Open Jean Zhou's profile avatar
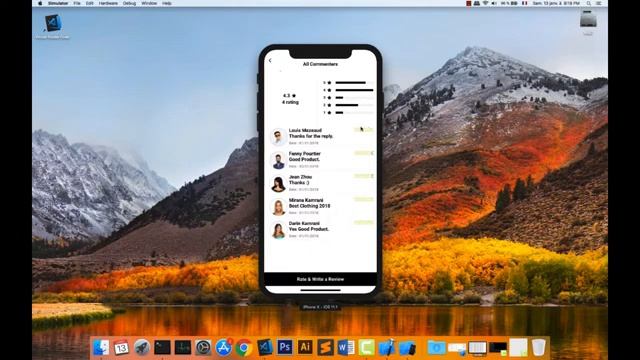Image resolution: width=640 pixels, height=360 pixels. coord(278,184)
